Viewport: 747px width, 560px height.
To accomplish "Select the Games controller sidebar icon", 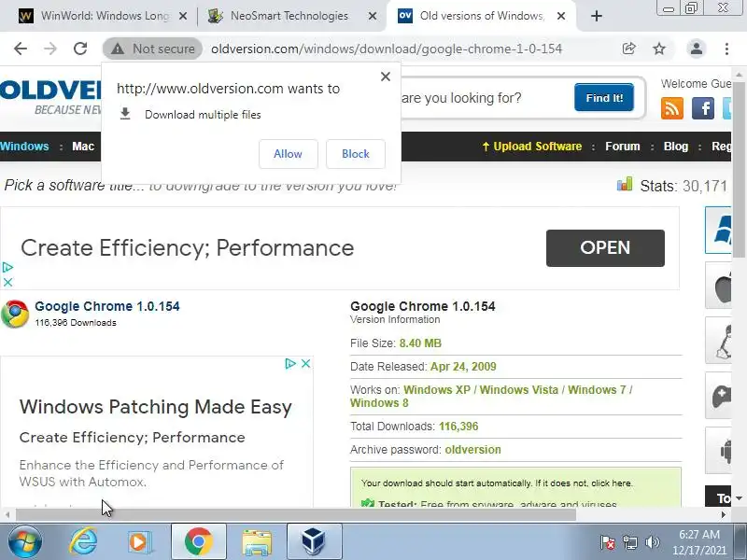I will pyautogui.click(x=718, y=396).
